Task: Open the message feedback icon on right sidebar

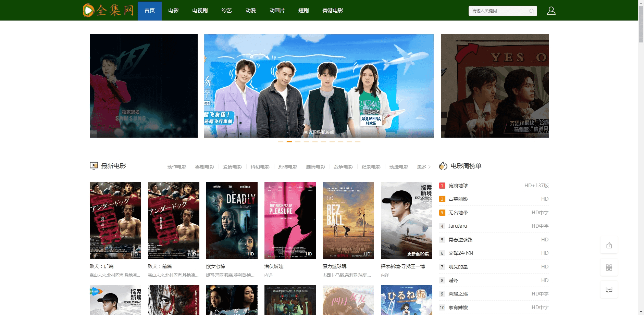Action: coord(609,290)
